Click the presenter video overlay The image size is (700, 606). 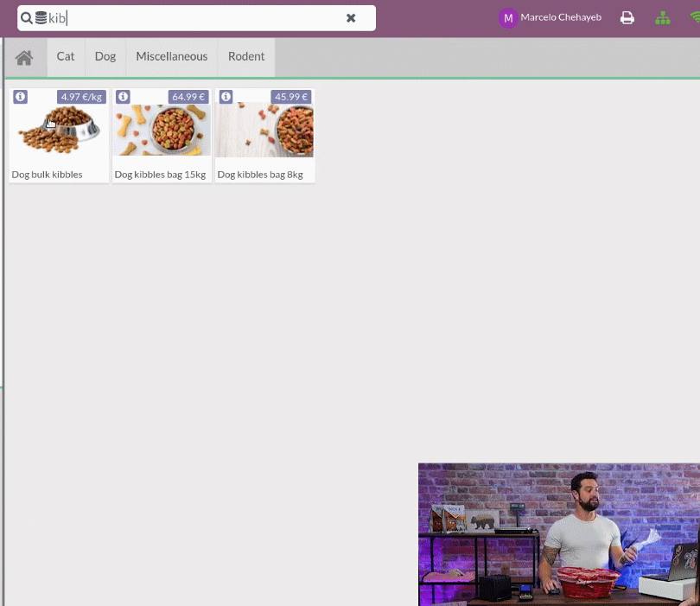tap(559, 534)
